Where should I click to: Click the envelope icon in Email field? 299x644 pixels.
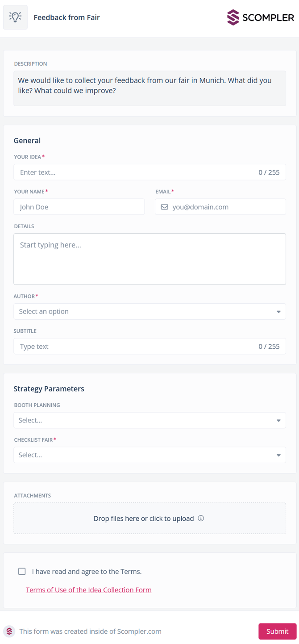point(164,207)
